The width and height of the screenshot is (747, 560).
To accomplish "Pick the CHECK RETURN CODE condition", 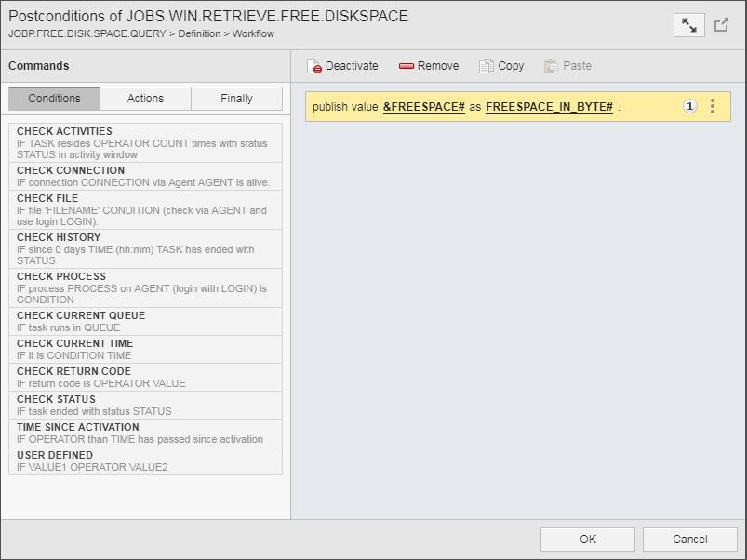I will coord(144,377).
